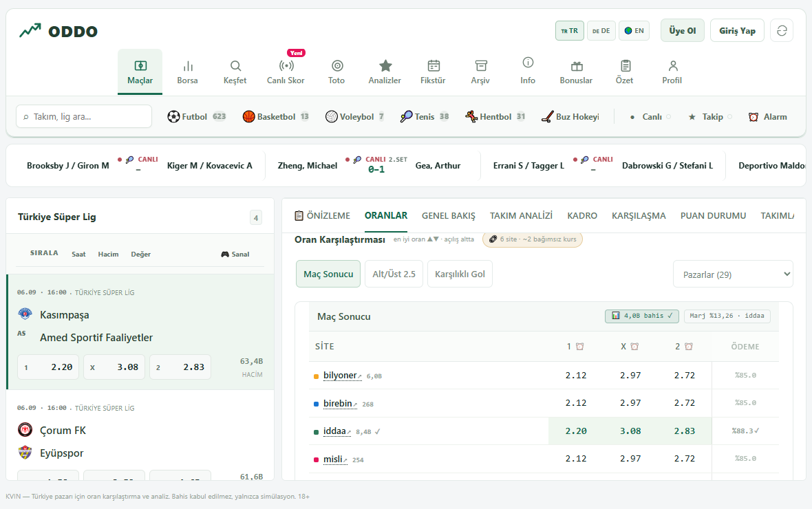812x509 pixels.
Task: Click the Üye Ol button
Action: tap(683, 30)
